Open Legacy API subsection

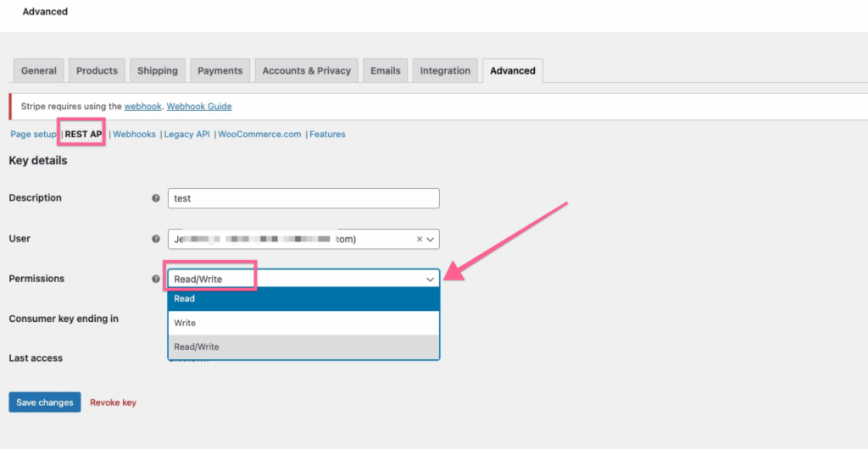coord(186,134)
